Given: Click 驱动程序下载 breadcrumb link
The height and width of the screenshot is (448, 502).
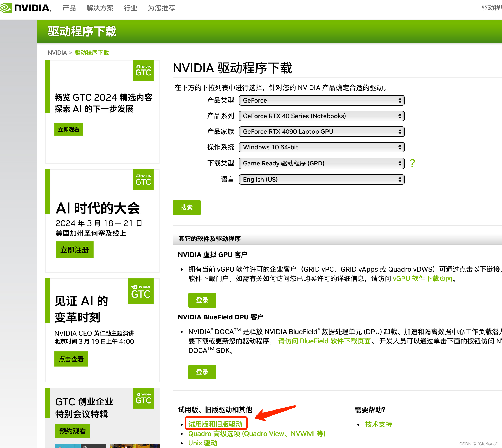Looking at the screenshot, I should click(92, 53).
